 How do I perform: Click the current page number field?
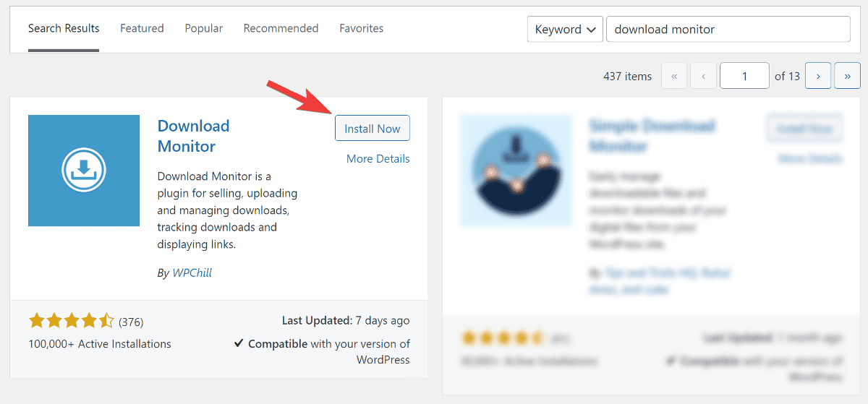[x=744, y=76]
